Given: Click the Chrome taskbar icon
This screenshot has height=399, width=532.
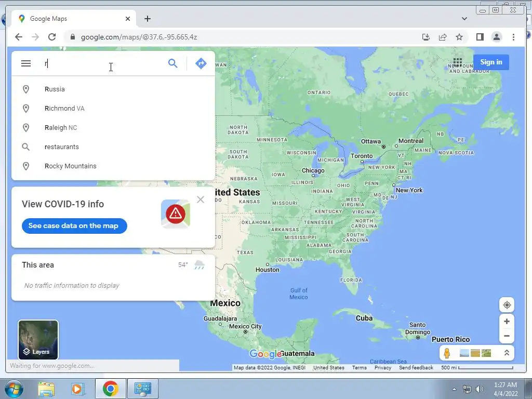Looking at the screenshot, I should tap(110, 389).
